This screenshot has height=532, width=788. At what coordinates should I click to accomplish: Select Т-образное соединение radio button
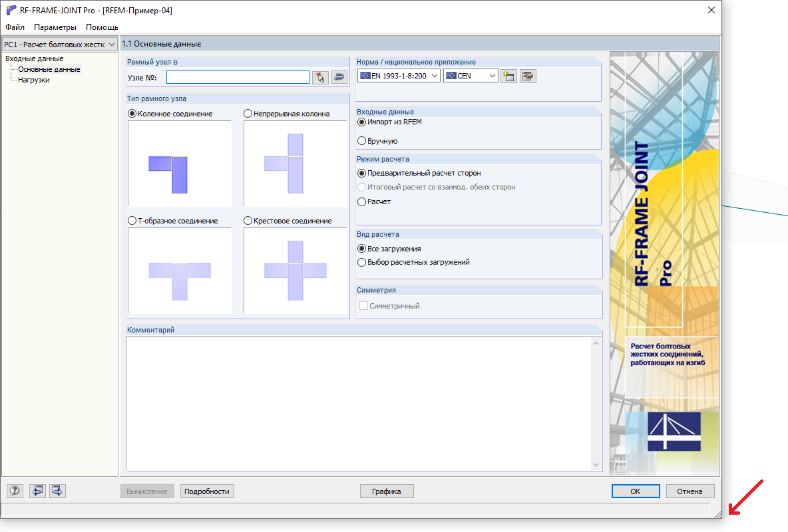(132, 221)
